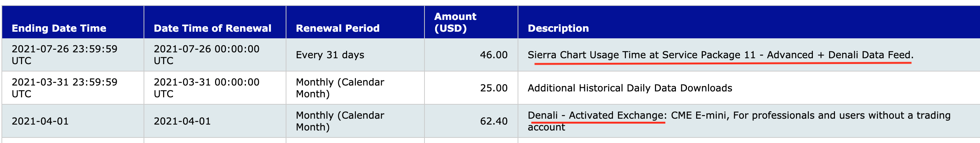Viewport: 980px width, 143px height.
Task: Click the Renewal Period column header
Action: click(x=338, y=28)
